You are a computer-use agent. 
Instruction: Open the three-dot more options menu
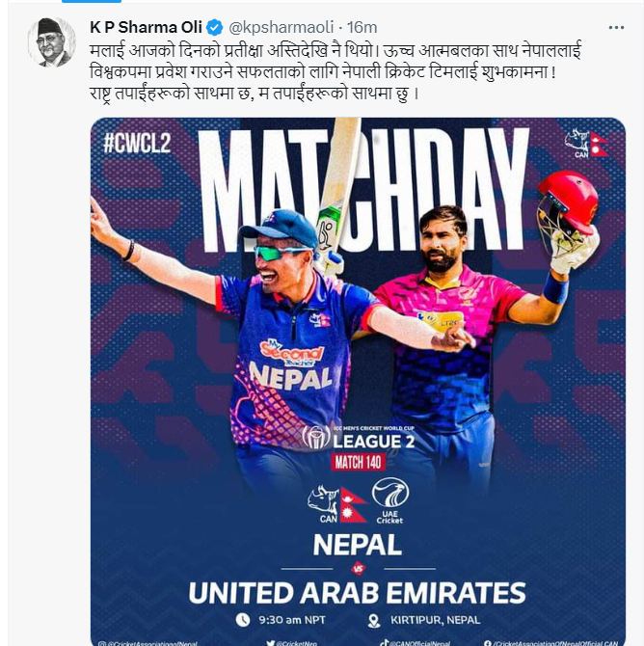click(x=616, y=28)
